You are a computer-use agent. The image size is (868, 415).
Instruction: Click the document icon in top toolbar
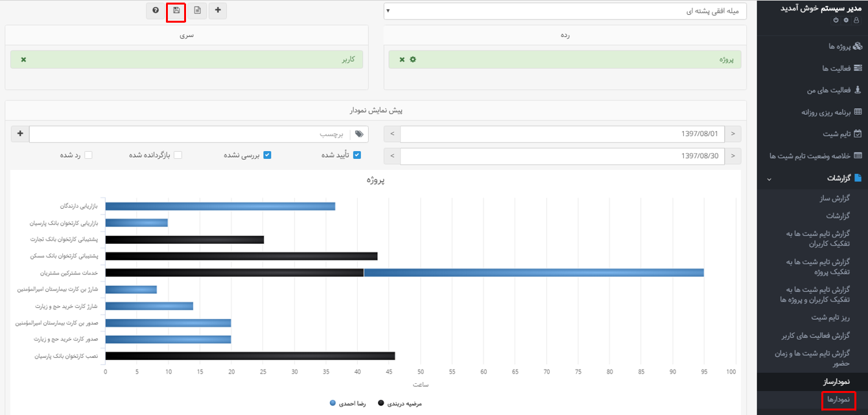(x=197, y=10)
